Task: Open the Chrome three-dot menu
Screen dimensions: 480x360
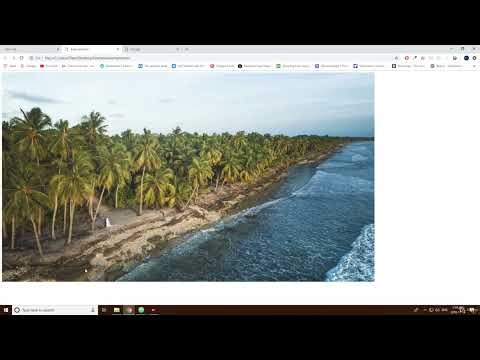Action: point(474,58)
